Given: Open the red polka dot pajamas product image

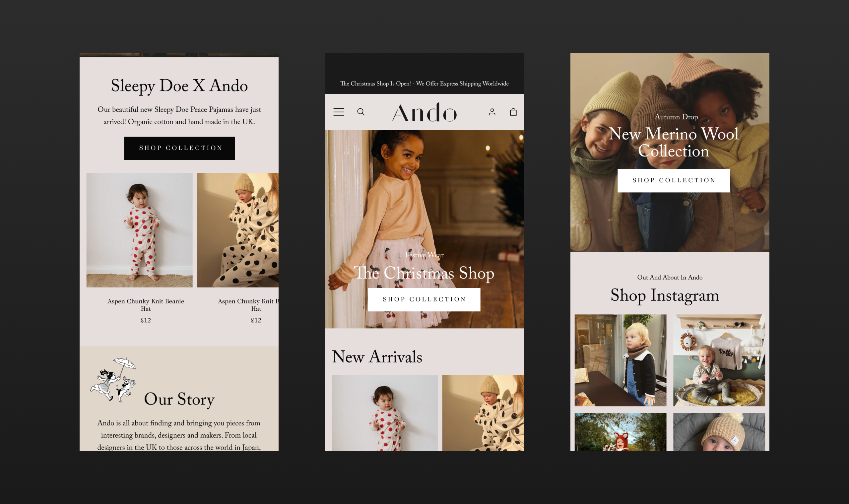Looking at the screenshot, I should [139, 230].
